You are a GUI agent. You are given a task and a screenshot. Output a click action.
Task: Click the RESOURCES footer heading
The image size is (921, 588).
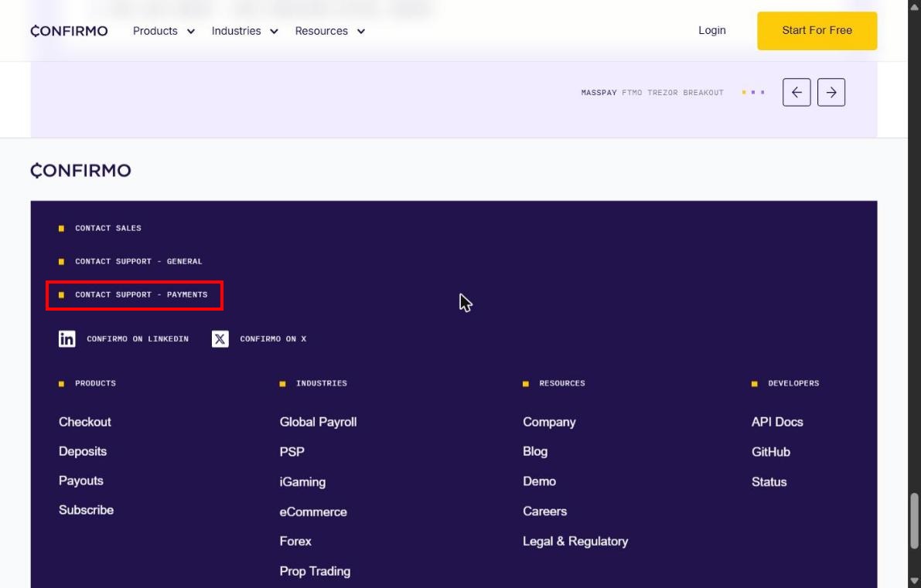pyautogui.click(x=562, y=383)
